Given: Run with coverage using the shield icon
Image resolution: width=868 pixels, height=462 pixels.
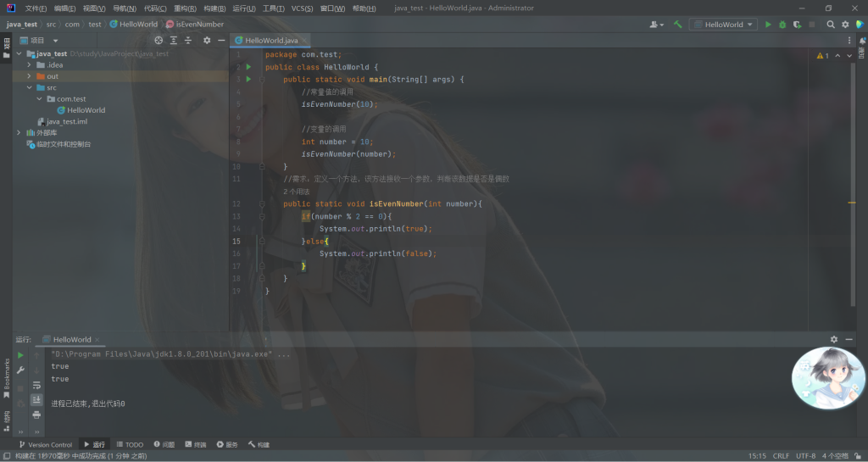Looking at the screenshot, I should (797, 25).
